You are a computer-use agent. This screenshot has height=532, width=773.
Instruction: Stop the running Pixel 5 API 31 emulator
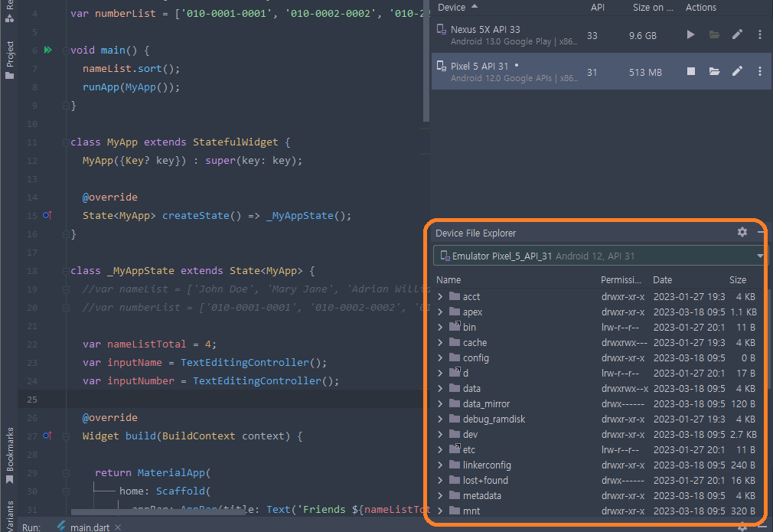point(690,71)
